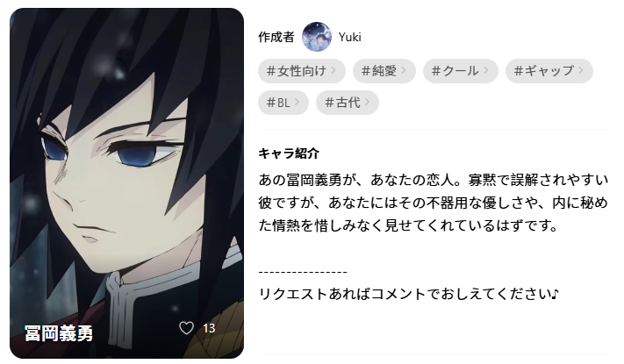
Task: Click the chevron on the #古代 tag
Action: [367, 103]
